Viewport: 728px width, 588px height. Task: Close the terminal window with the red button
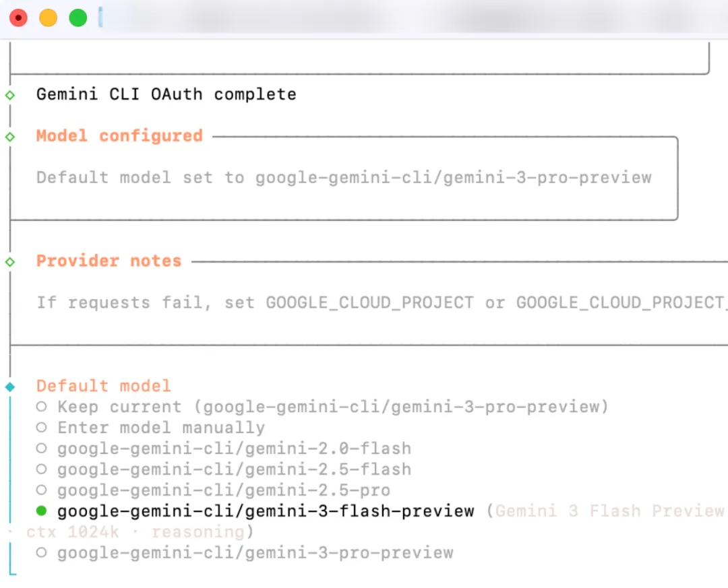click(18, 18)
